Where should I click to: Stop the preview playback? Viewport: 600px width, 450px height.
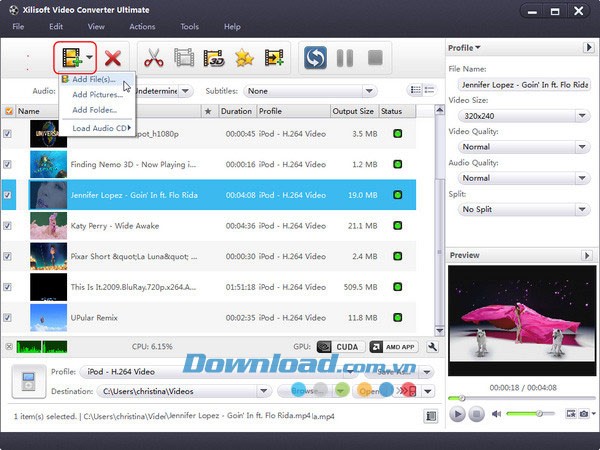(x=476, y=414)
